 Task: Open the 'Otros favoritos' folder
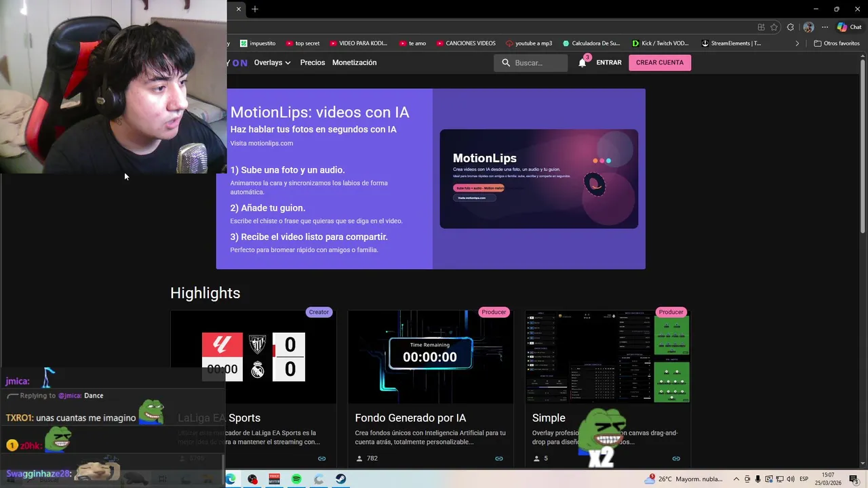click(x=837, y=43)
